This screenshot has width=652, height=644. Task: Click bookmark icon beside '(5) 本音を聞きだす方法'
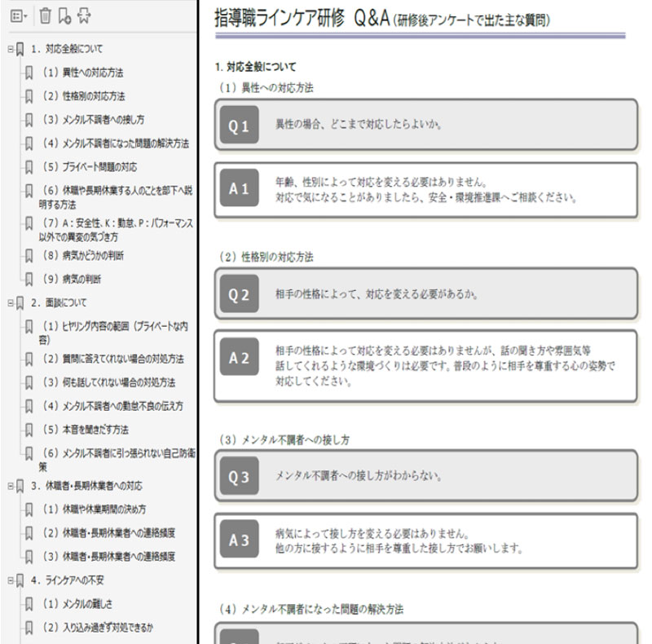point(30,430)
